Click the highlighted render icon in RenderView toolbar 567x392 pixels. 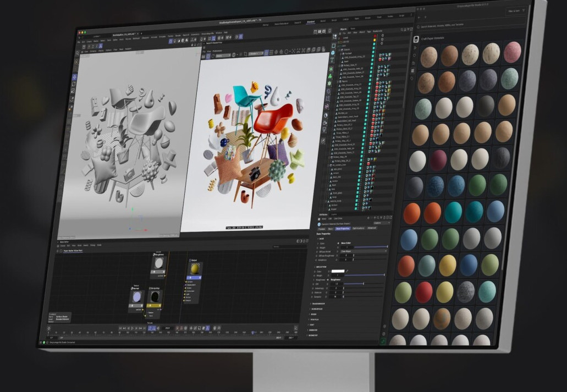[208, 56]
